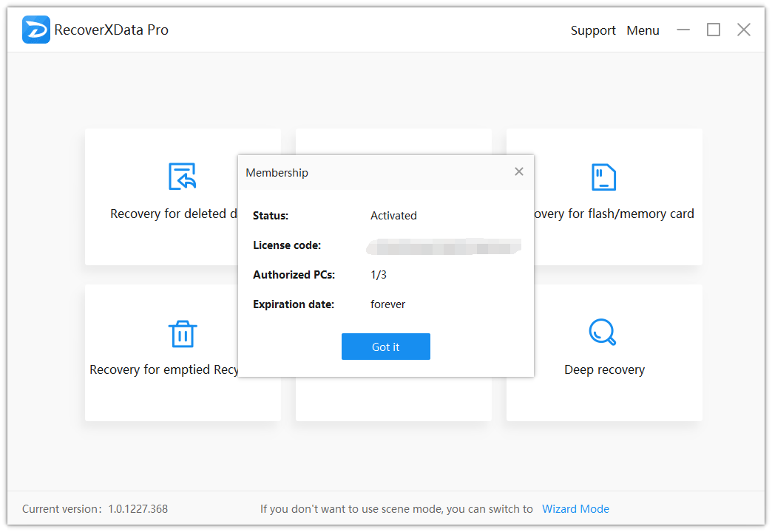Click the Authorized PCs value 1/3

click(379, 275)
